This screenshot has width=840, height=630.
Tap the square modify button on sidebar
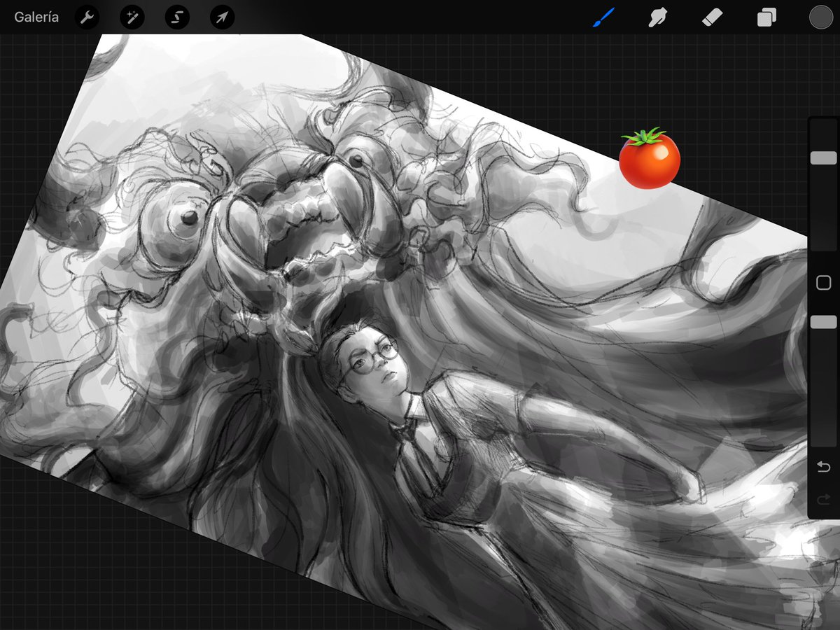(x=823, y=283)
